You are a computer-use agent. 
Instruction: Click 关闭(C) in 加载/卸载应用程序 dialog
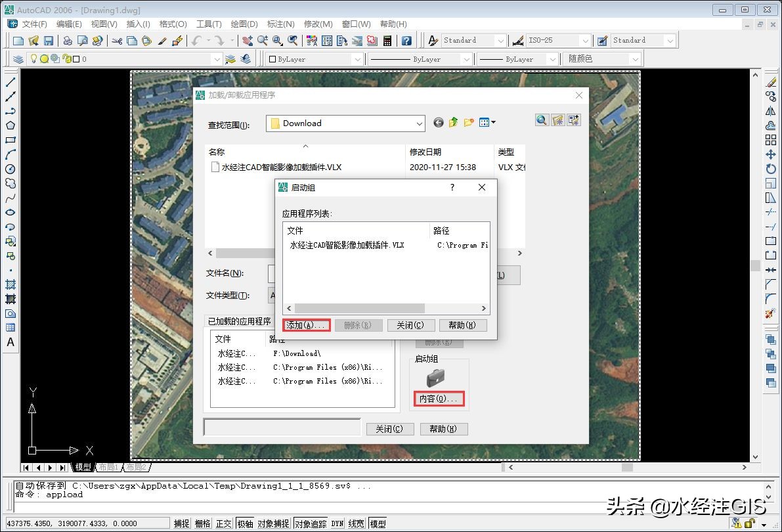389,429
